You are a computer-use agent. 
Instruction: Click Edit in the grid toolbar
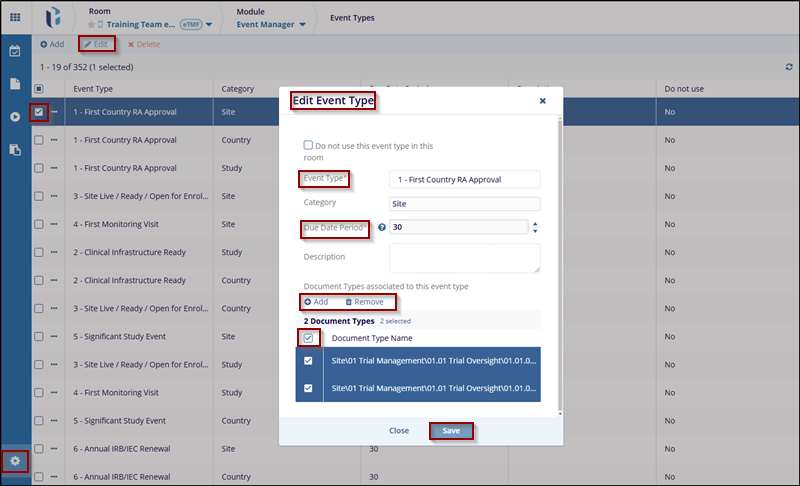coord(96,44)
